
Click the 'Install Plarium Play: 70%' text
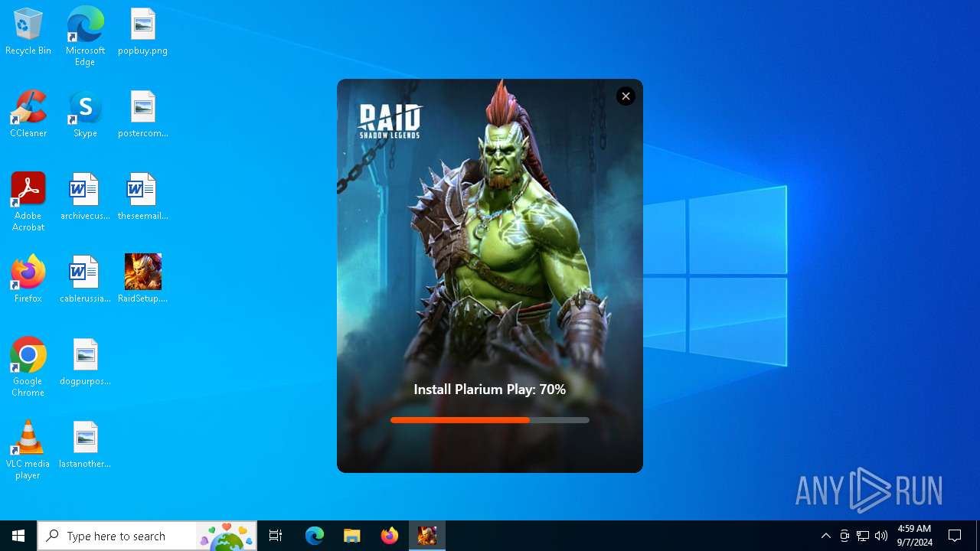click(490, 390)
